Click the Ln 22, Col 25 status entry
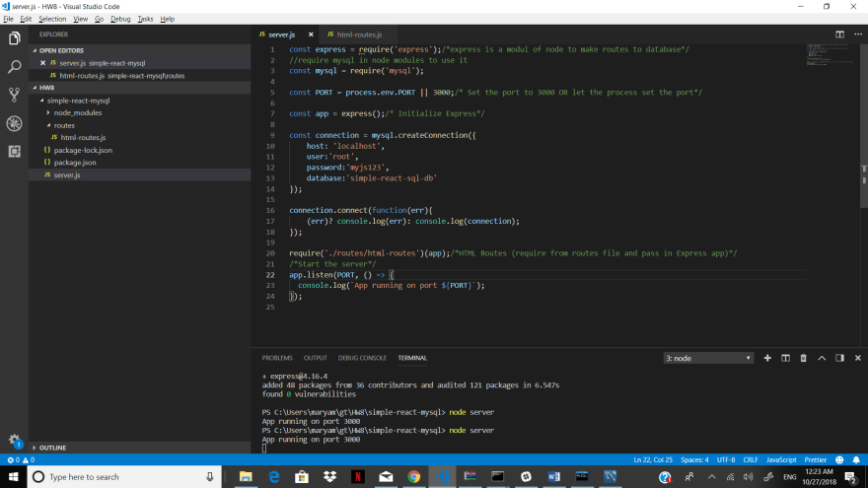Viewport: 868px width, 488px height. tap(653, 459)
